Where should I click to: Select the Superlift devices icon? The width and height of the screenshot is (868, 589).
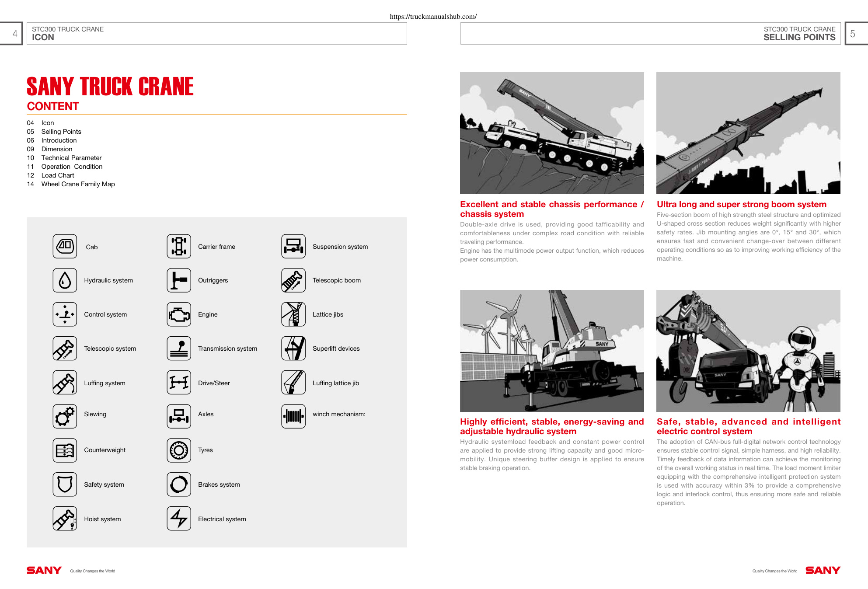pos(293,349)
